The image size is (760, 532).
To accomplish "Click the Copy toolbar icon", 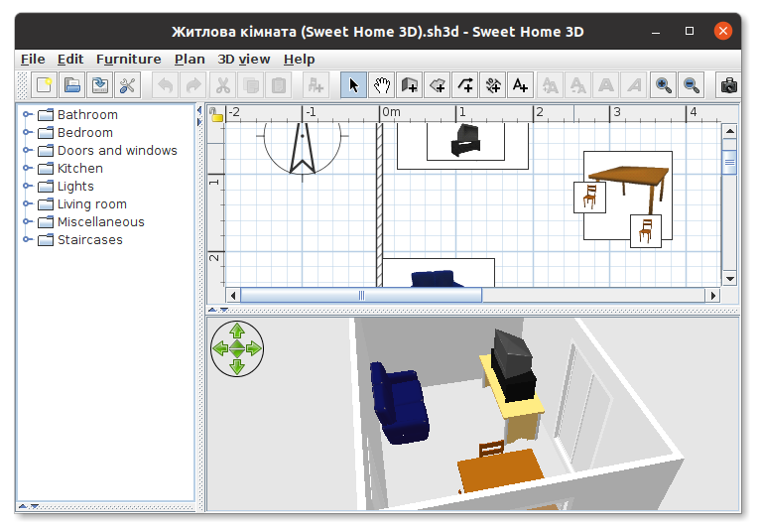I will (x=251, y=85).
